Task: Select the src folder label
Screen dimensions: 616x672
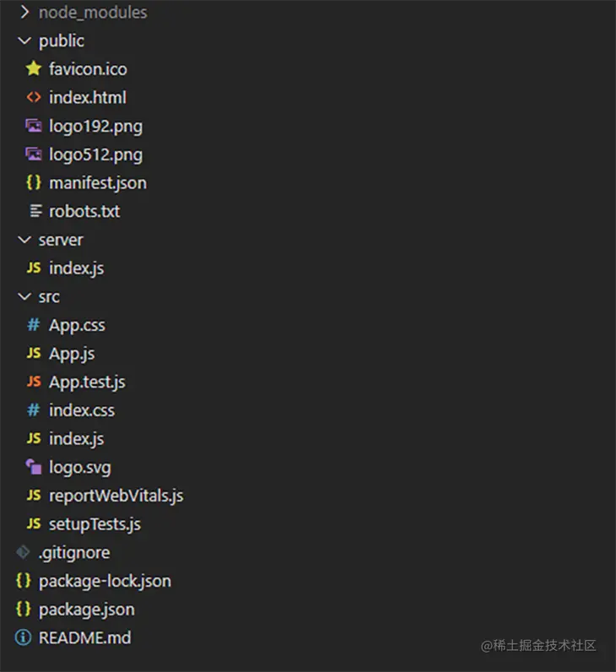Action: 49,297
